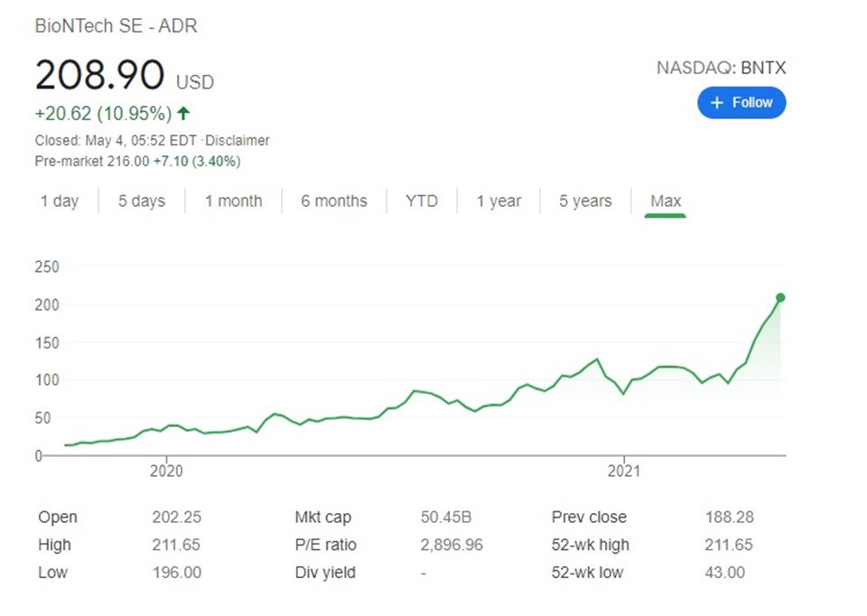Screen dimensions: 867x616
Task: Click the 52-wk high value 211.65
Action: pyautogui.click(x=728, y=545)
